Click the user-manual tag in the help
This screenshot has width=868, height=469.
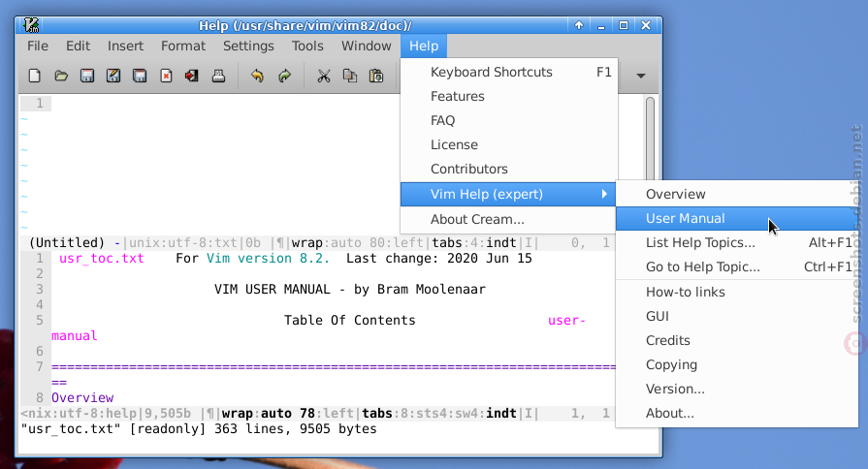coord(566,320)
